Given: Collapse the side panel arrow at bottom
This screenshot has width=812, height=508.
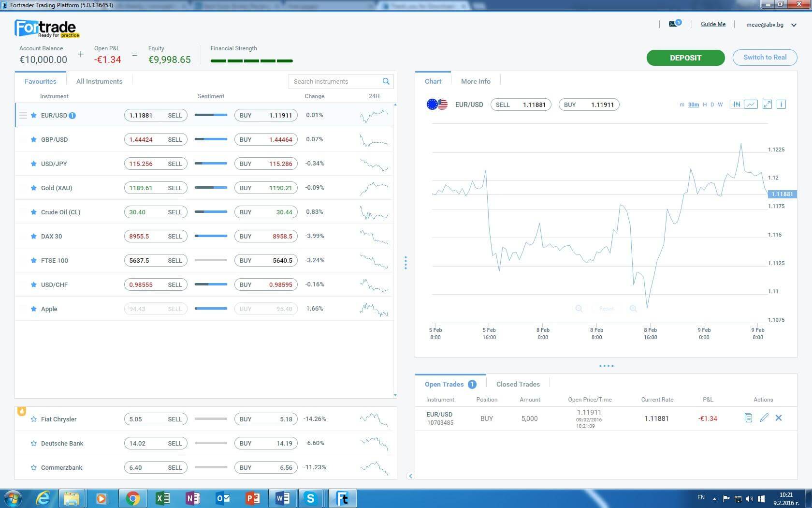Looking at the screenshot, I should coord(410,476).
